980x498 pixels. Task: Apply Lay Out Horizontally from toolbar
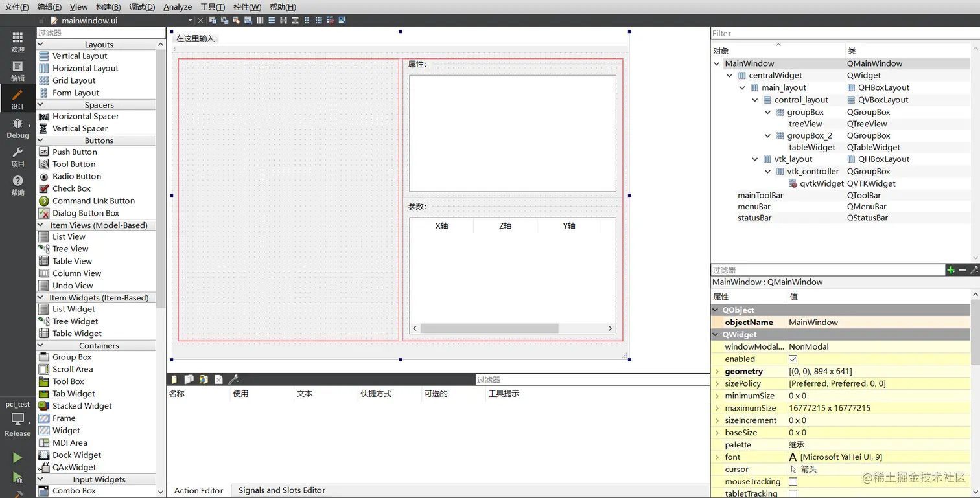click(x=260, y=21)
